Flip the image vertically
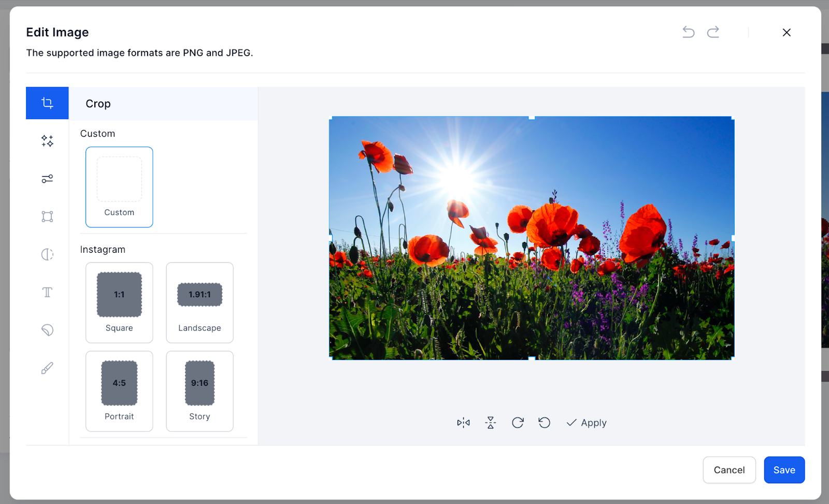 click(x=490, y=423)
